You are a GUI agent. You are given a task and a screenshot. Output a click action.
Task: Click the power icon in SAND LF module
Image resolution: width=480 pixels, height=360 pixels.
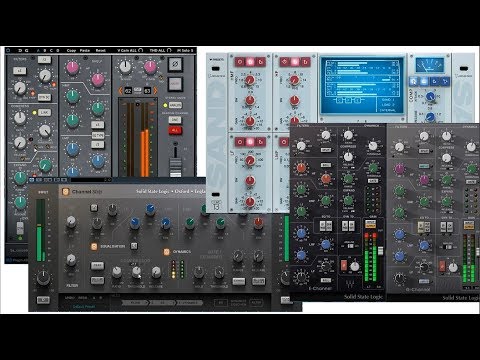239,142
